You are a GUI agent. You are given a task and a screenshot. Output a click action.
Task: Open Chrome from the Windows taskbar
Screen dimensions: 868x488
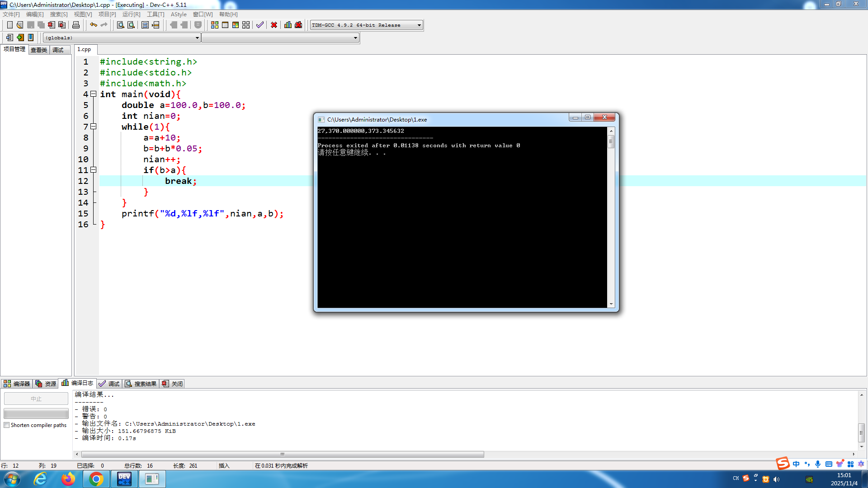click(x=96, y=479)
